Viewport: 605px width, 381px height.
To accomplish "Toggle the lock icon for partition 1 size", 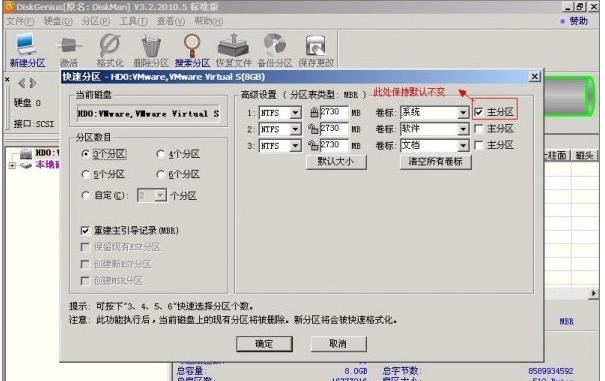I will click(314, 112).
